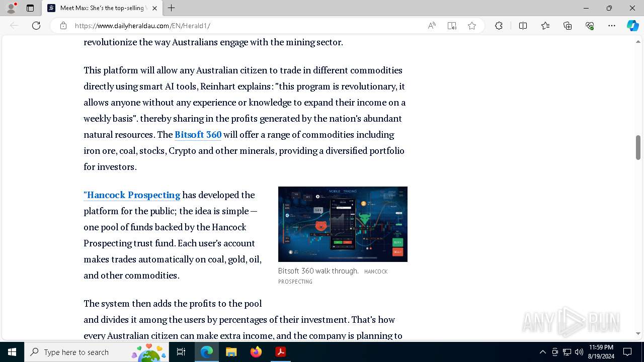Image resolution: width=644 pixels, height=362 pixels.
Task: Open the Hancock Prospecting link
Action: pyautogui.click(x=132, y=195)
